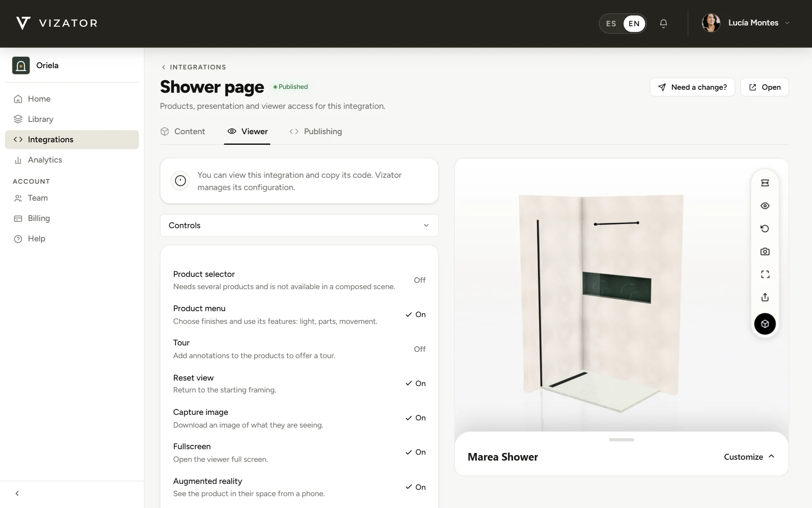Screen dimensions: 812x508
Task: Open the Controls dropdown
Action: tap(299, 226)
